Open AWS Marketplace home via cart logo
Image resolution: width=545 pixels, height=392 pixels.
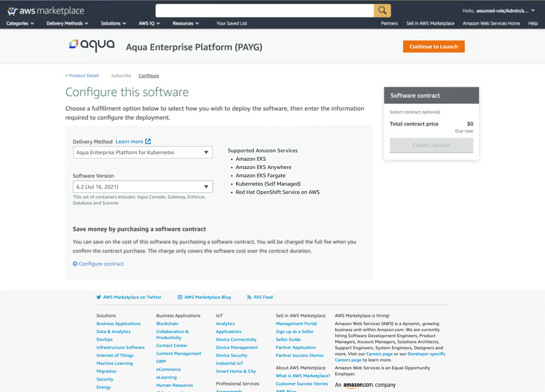[46, 11]
